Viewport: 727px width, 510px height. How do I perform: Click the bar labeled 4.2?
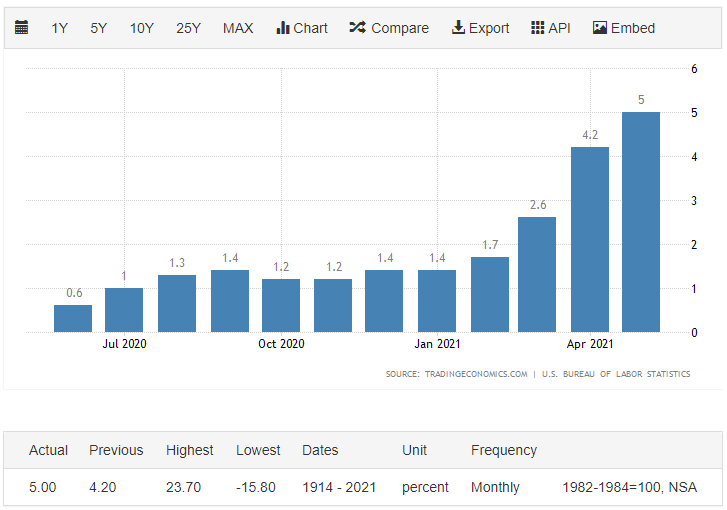(589, 239)
